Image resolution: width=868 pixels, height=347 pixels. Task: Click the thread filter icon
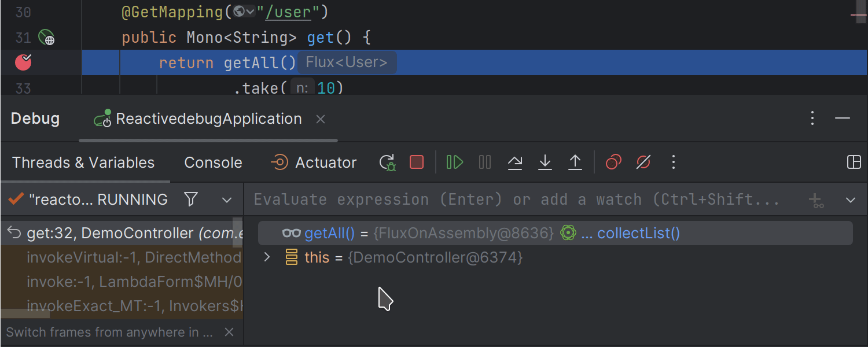coord(191,200)
